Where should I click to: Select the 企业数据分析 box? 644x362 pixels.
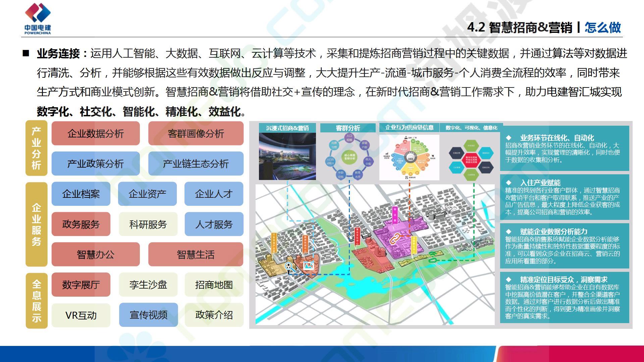[x=96, y=134]
